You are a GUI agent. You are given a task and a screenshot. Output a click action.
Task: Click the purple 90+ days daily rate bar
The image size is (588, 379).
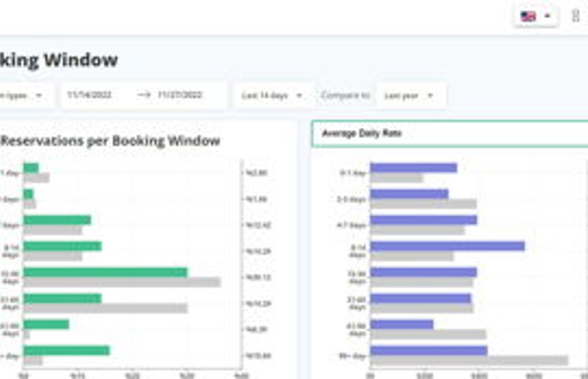(x=429, y=351)
